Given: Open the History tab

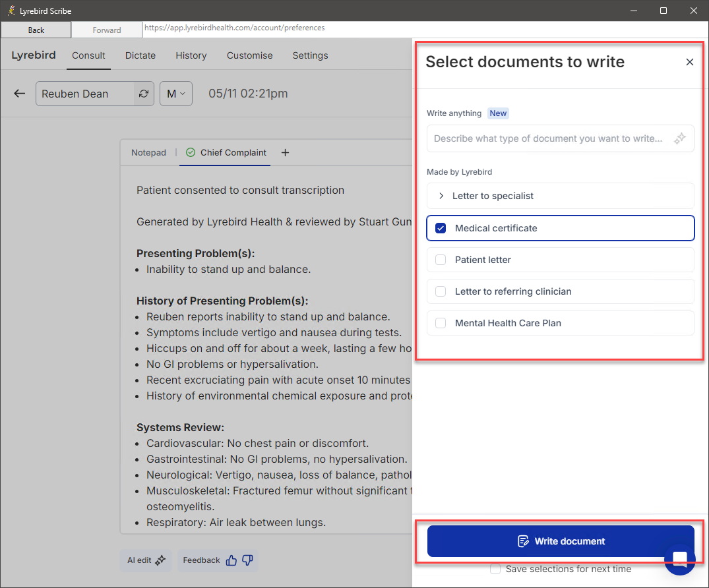Looking at the screenshot, I should 191,55.
